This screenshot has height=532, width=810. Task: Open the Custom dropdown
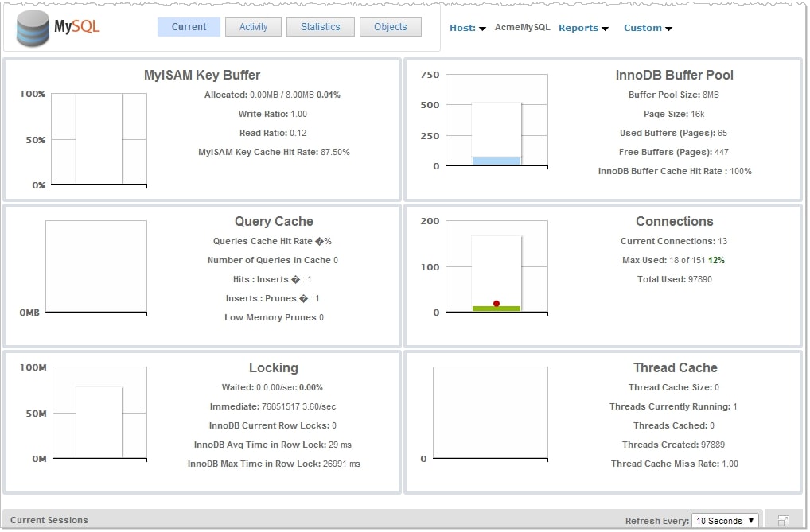(647, 27)
